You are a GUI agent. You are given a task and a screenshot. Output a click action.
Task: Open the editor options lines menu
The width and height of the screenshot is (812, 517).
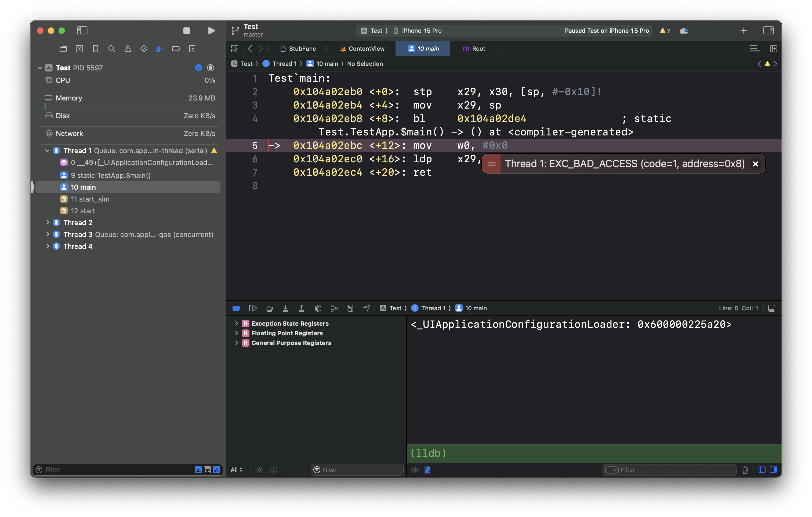pyautogui.click(x=755, y=49)
